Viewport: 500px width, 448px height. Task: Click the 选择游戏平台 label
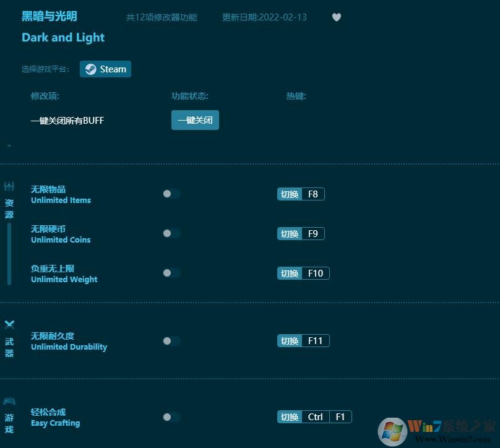pos(45,69)
